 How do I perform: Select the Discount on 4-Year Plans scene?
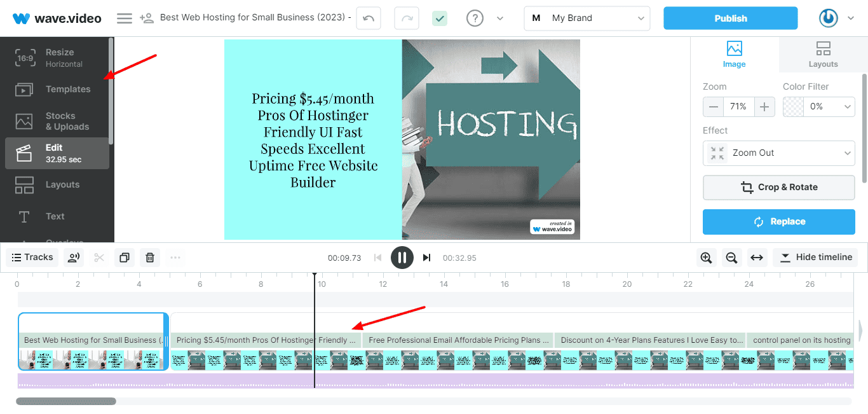click(651, 341)
